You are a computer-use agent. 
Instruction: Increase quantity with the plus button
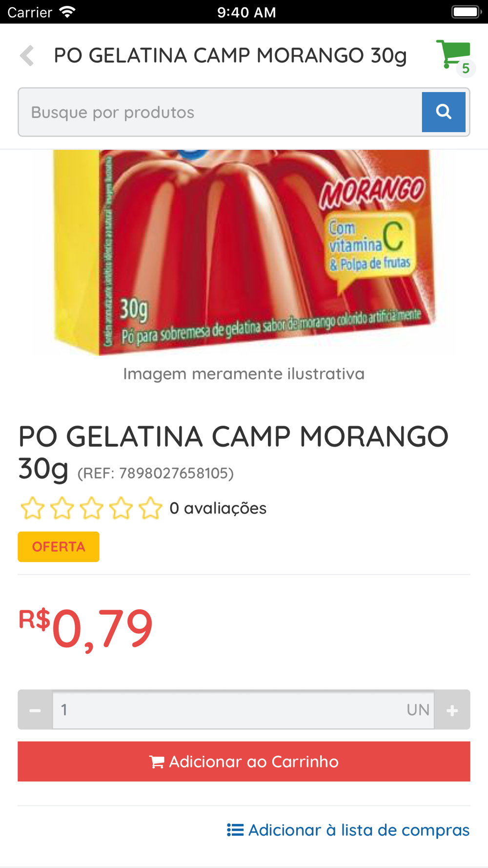pos(452,710)
